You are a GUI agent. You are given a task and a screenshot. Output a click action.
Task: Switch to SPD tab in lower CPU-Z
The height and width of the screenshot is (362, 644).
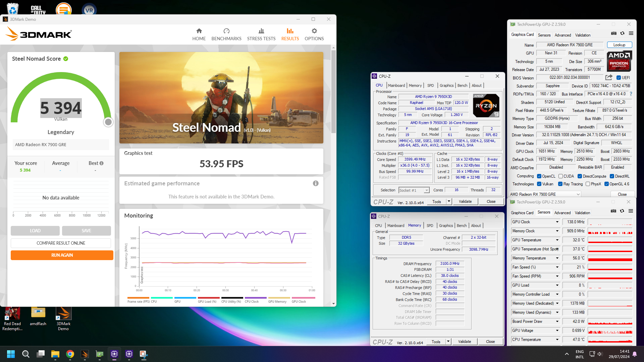tap(430, 226)
